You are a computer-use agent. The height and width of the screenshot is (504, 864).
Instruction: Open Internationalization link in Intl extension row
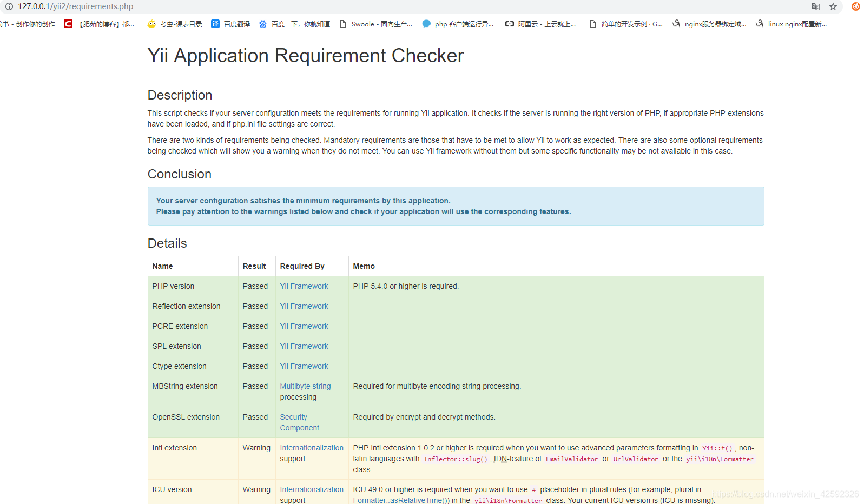312,448
